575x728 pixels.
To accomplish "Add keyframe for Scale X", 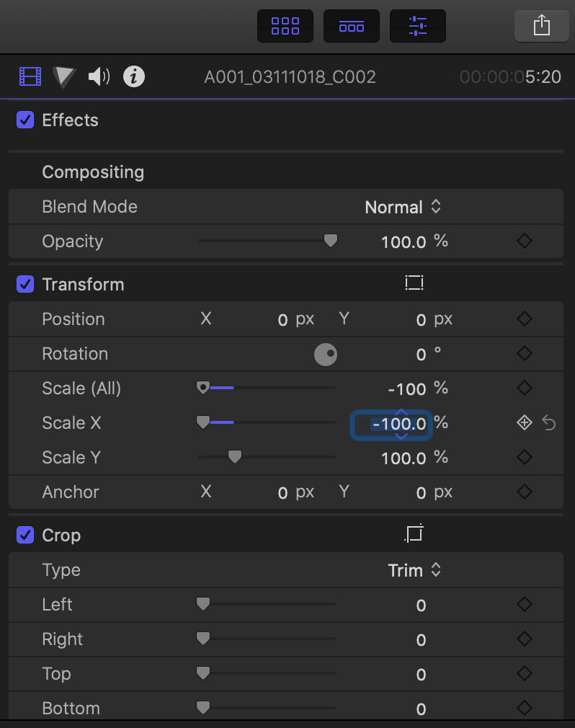I will coord(525,423).
